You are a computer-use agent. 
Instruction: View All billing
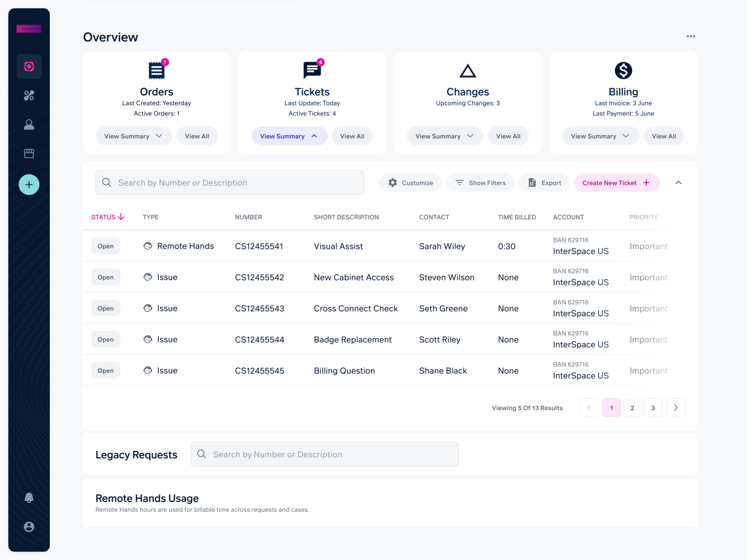point(664,136)
